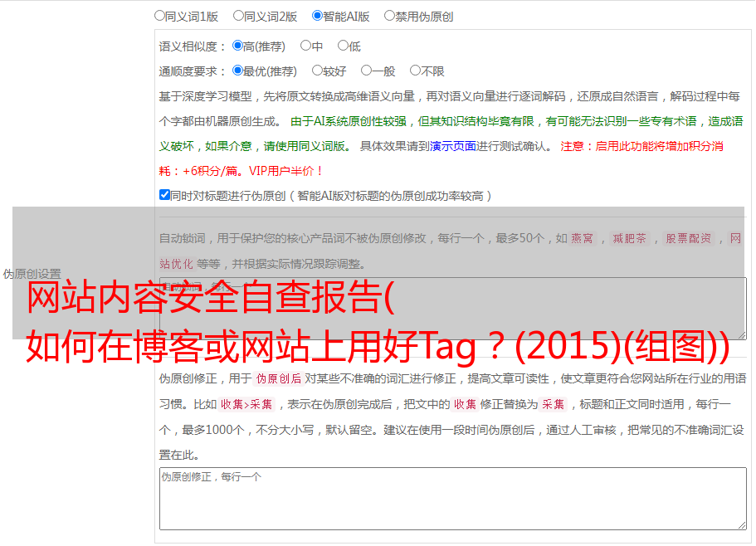Open the 演示页面 link
This screenshot has height=546, width=756.
coord(453,146)
